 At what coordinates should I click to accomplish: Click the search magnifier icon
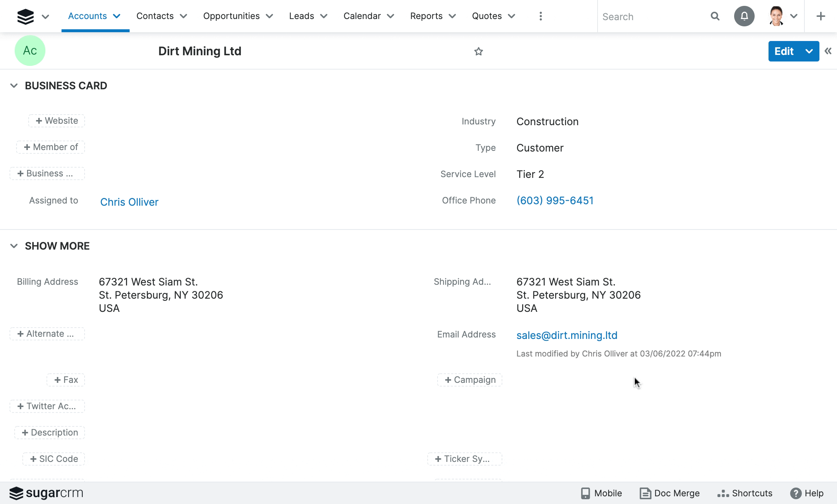pyautogui.click(x=715, y=16)
